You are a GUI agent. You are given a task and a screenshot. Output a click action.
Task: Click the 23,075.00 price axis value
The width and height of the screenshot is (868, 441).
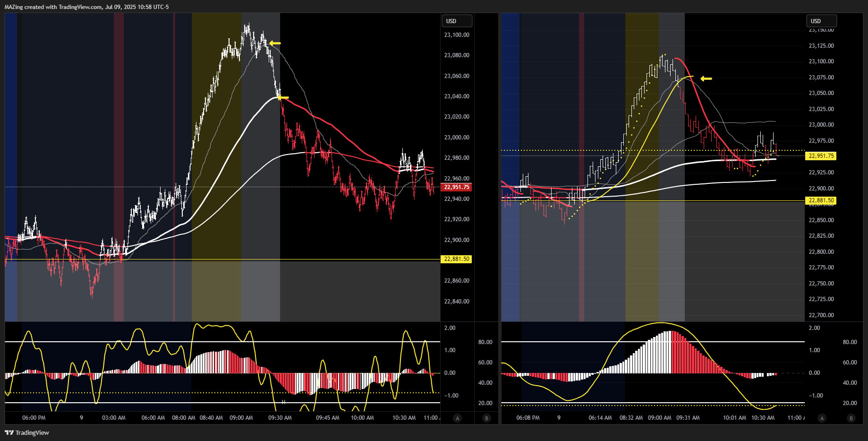click(821, 78)
